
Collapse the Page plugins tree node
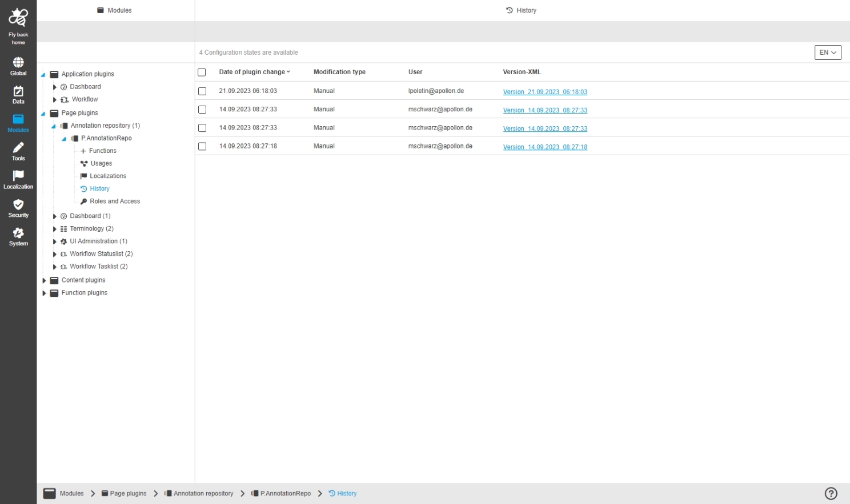[x=43, y=114]
